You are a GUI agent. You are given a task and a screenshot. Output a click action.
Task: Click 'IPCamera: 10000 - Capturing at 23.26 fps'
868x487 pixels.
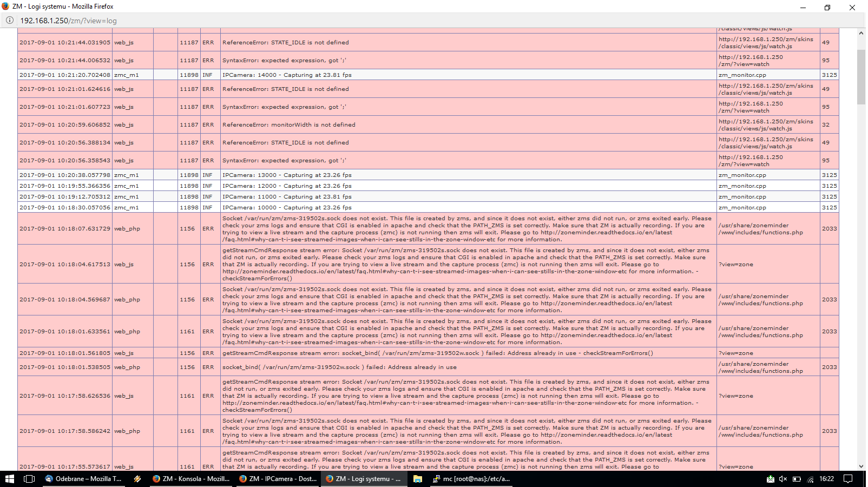[287, 207]
